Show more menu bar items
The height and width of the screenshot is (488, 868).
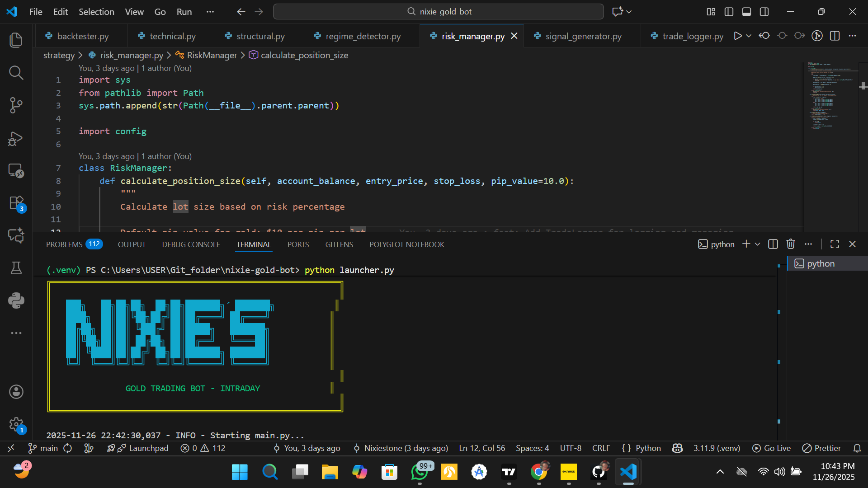[x=210, y=12]
